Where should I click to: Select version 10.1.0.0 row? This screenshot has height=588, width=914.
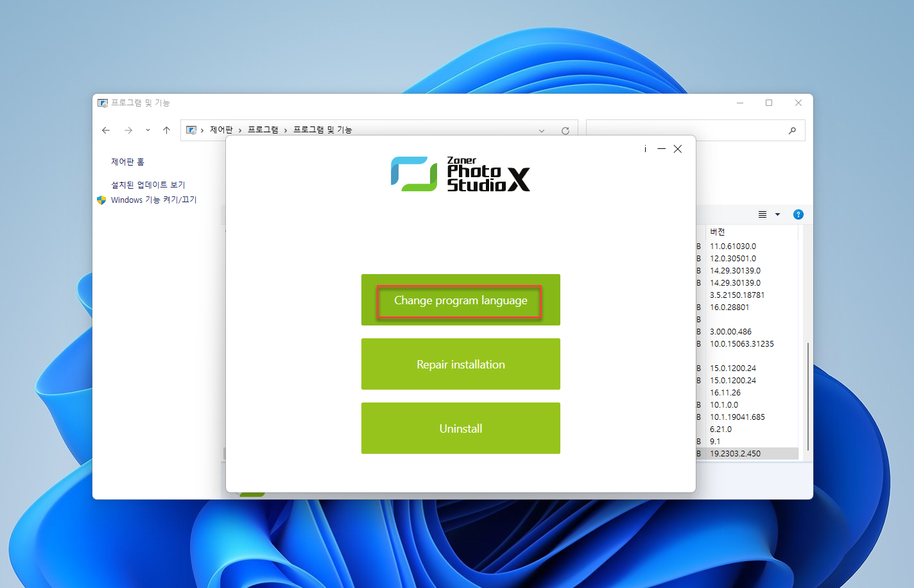pyautogui.click(x=723, y=405)
